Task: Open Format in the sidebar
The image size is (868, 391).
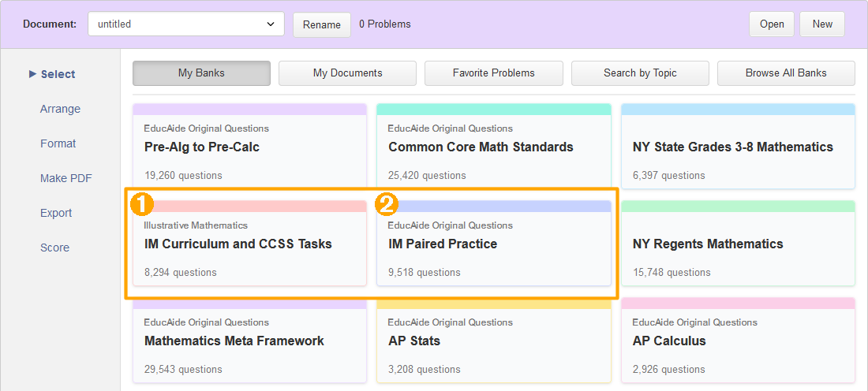Action: click(58, 143)
